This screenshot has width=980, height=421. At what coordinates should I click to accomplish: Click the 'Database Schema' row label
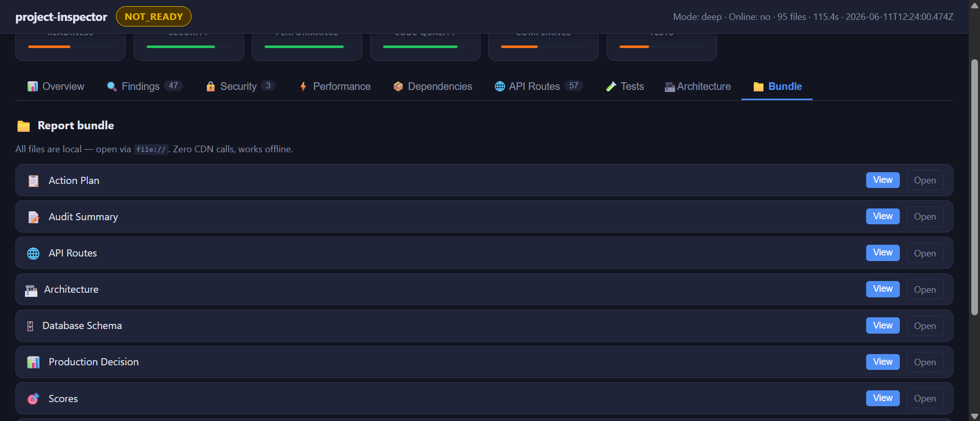(x=82, y=325)
